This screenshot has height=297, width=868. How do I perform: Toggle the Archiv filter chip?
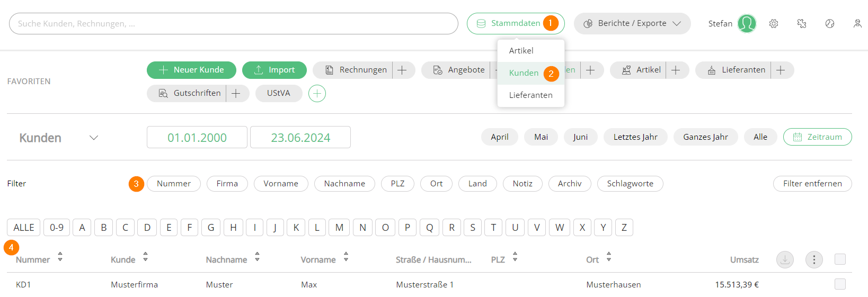[x=570, y=184]
